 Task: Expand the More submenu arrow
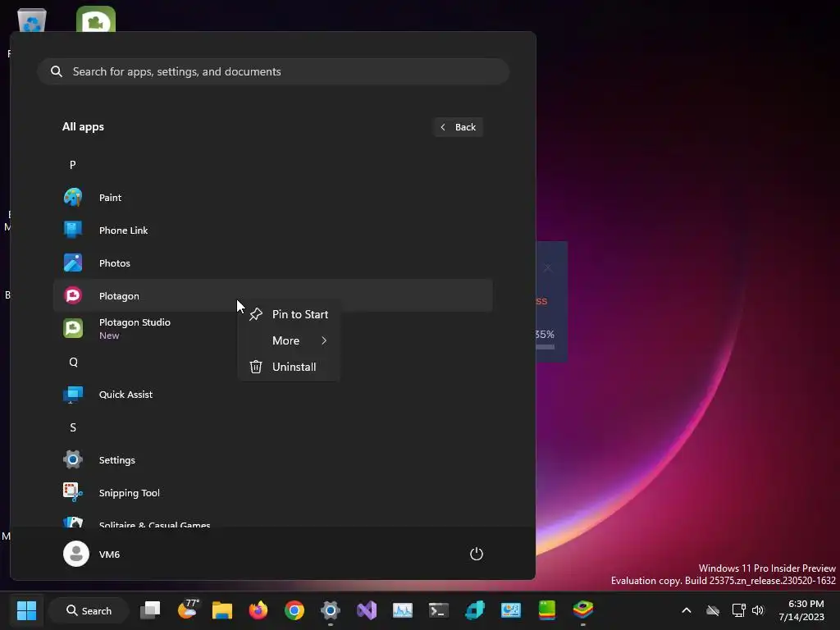323,340
